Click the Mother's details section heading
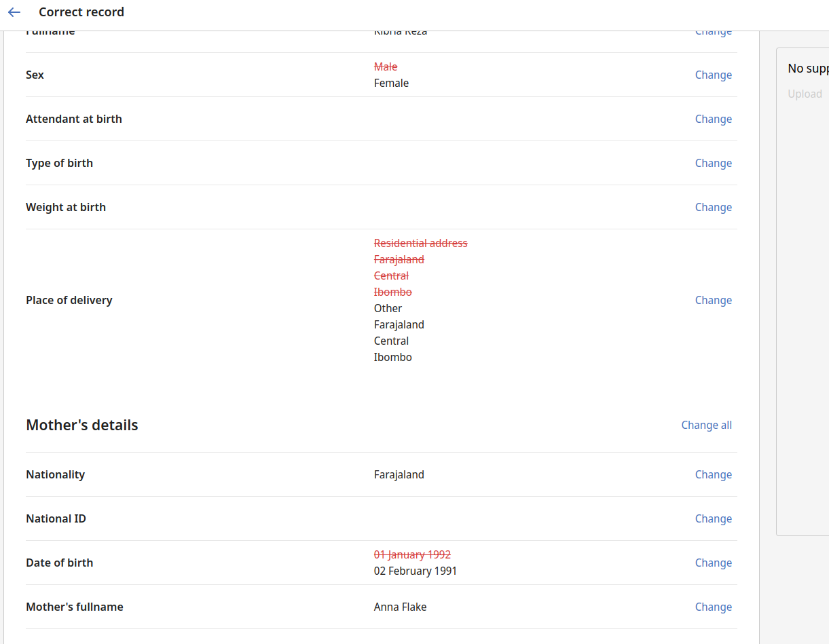Image resolution: width=829 pixels, height=644 pixels. tap(81, 425)
